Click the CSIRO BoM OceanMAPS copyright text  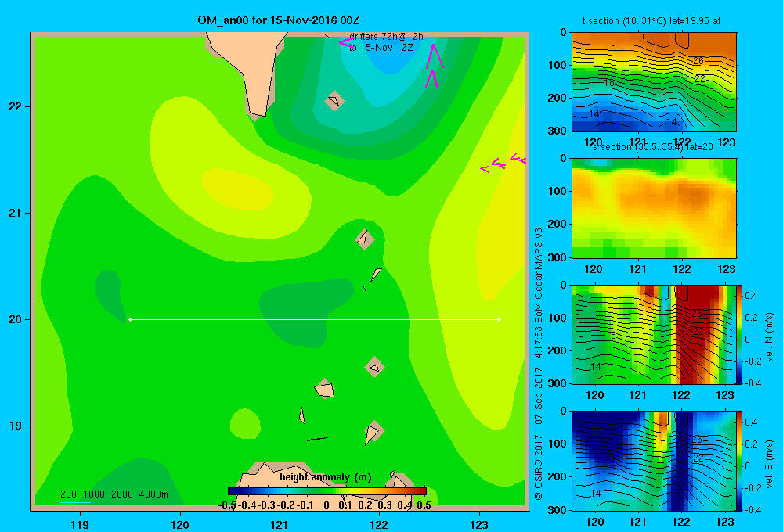[539, 365]
